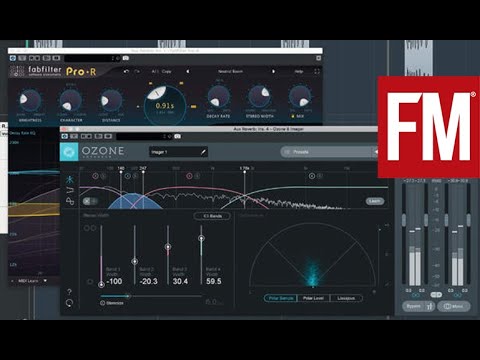Click the Bypass button in Ozone
The height and width of the screenshot is (360, 480).
click(x=414, y=306)
